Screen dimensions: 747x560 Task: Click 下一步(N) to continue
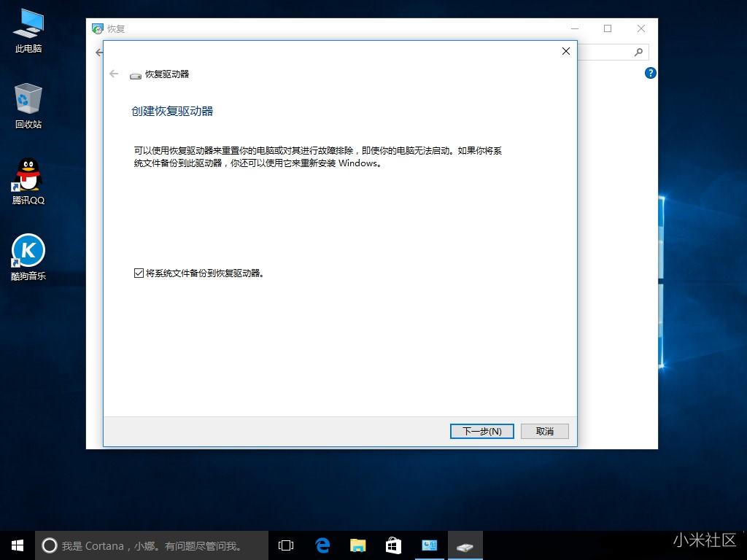pos(481,431)
